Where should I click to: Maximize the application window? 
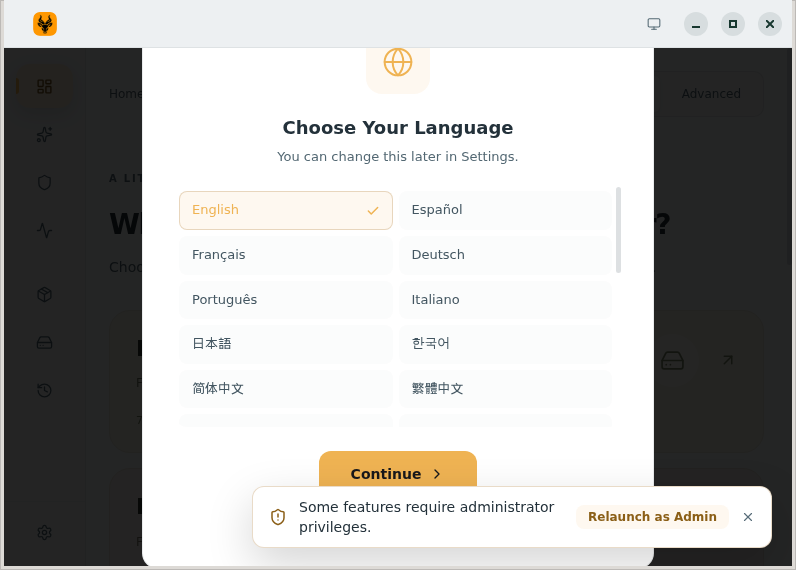(733, 24)
